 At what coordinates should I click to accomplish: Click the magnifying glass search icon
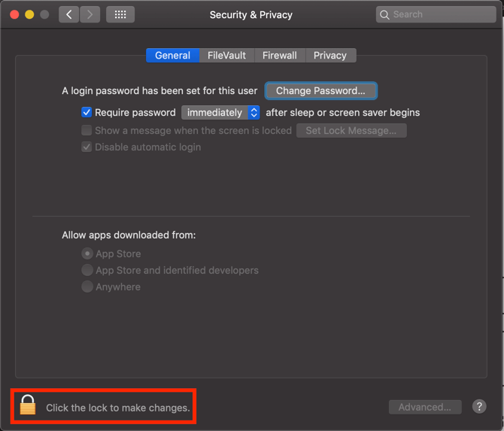click(x=384, y=15)
